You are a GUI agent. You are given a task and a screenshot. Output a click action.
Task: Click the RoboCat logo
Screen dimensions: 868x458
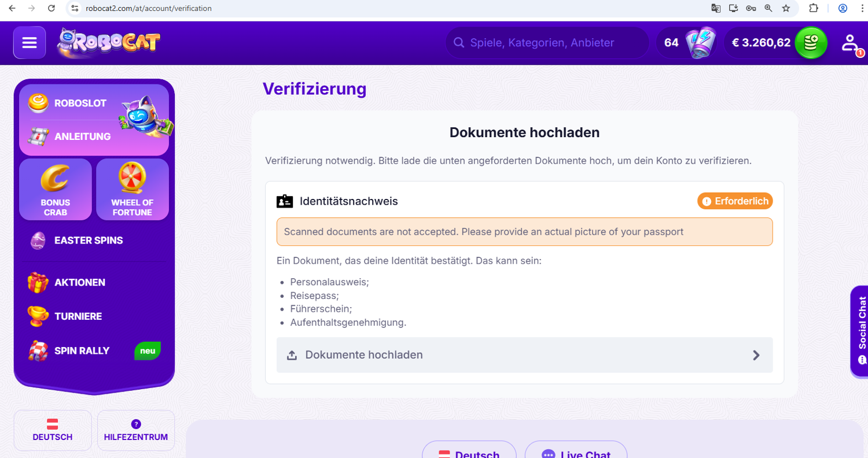[x=109, y=43]
